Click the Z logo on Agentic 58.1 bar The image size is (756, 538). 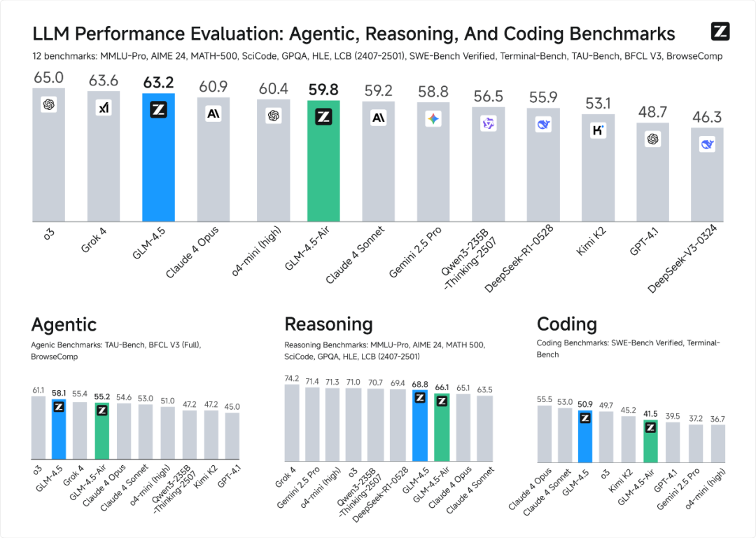point(59,407)
